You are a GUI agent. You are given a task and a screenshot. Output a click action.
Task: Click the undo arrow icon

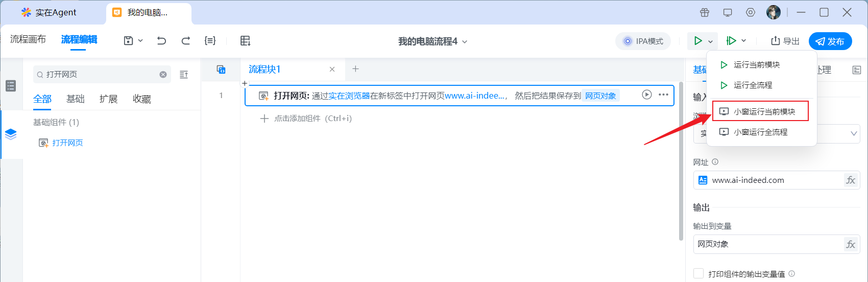[161, 41]
